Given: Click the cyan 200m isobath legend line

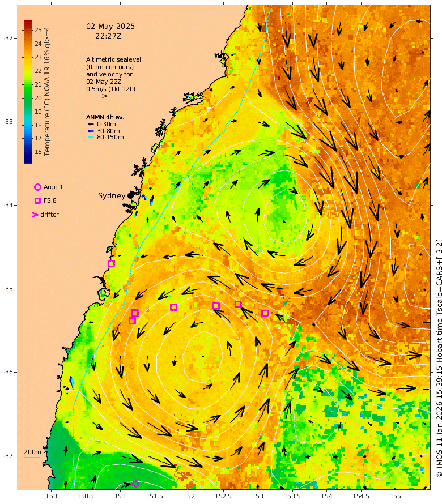Looking at the screenshot, I should point(32,457).
